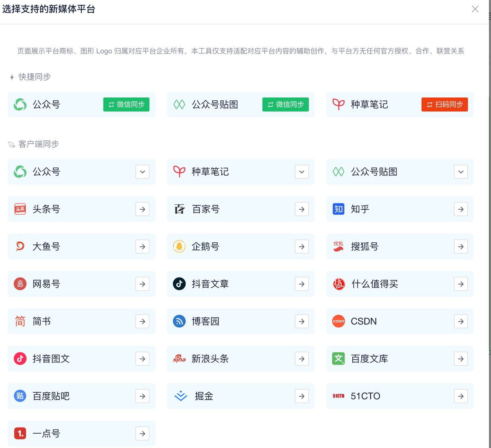Click 扫码同步 button for 种草笔记
The width and height of the screenshot is (491, 448).
point(445,104)
